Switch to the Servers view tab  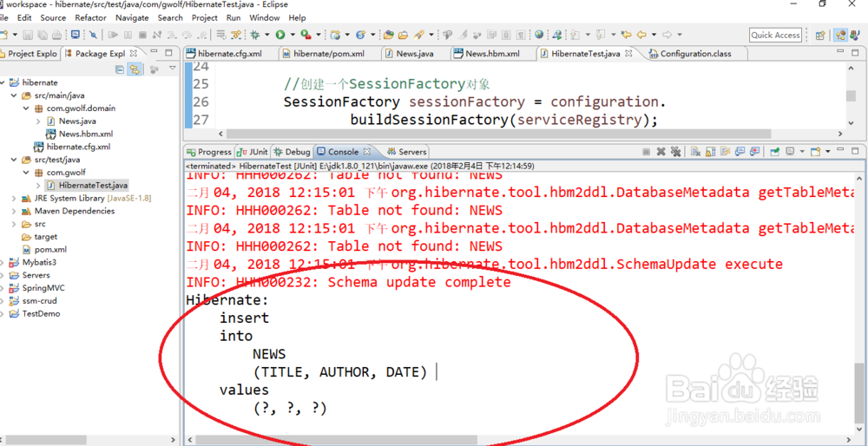(407, 152)
